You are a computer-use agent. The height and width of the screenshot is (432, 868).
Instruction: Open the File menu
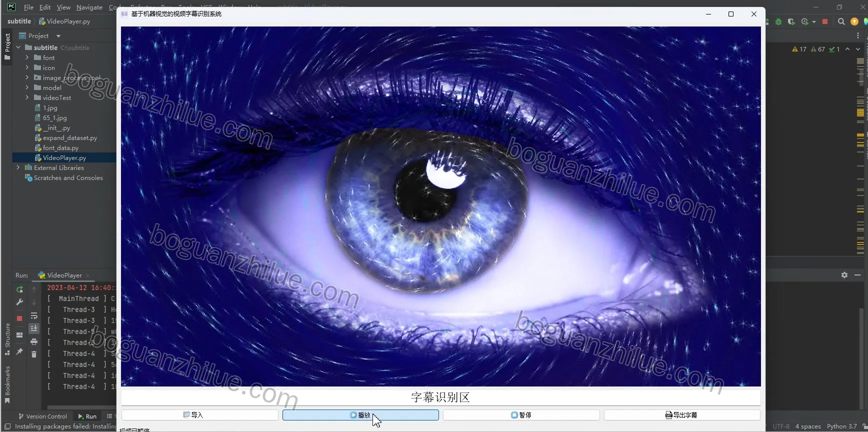28,7
